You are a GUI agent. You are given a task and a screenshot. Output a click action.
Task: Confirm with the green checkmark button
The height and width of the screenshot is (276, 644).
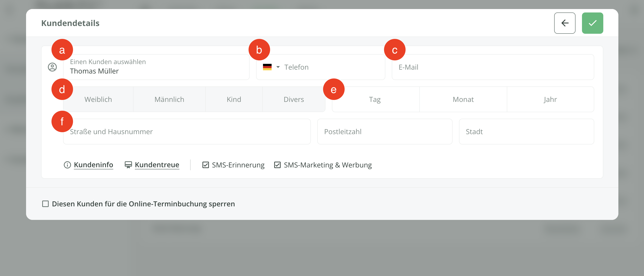coord(592,23)
